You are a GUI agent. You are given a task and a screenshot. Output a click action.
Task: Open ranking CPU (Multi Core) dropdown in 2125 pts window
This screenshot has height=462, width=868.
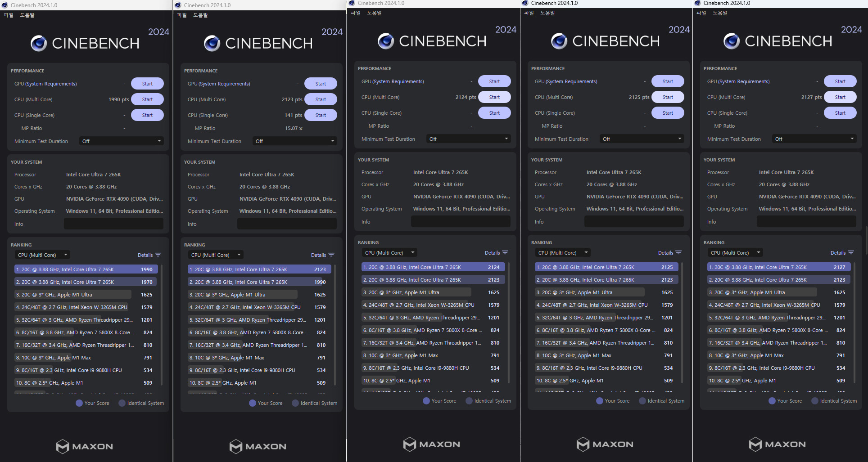pyautogui.click(x=563, y=253)
